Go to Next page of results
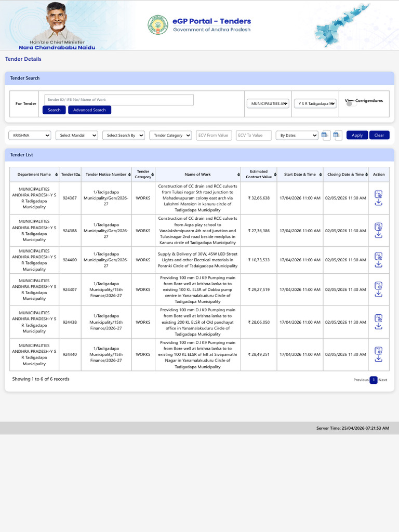This screenshot has width=399, height=532. tap(383, 380)
